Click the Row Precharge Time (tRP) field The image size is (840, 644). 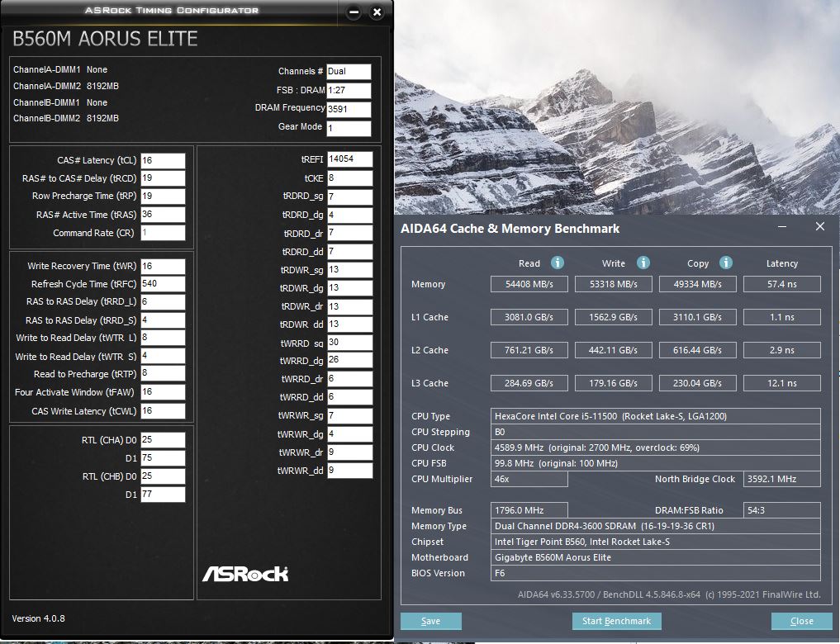coord(163,196)
